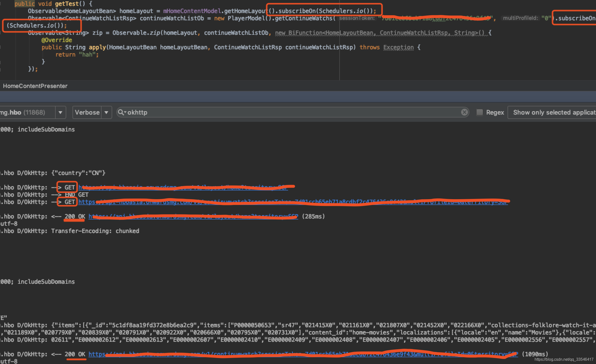This screenshot has width=596, height=364.
Task: Click the search magnifier icon in logcat
Action: (121, 112)
